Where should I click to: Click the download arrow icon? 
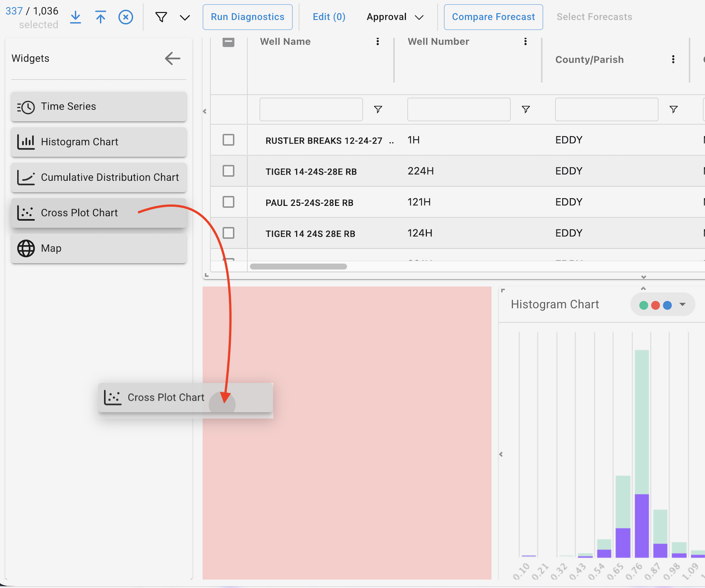76,17
